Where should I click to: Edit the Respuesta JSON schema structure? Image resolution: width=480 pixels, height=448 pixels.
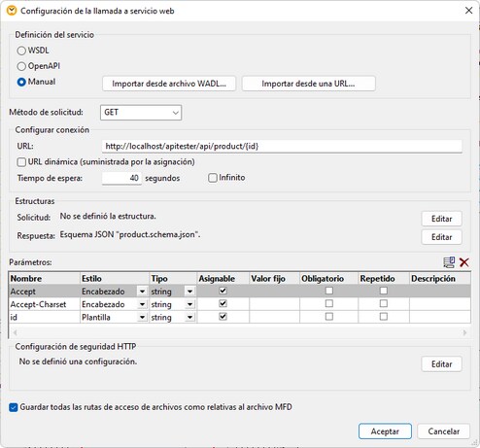coord(441,237)
